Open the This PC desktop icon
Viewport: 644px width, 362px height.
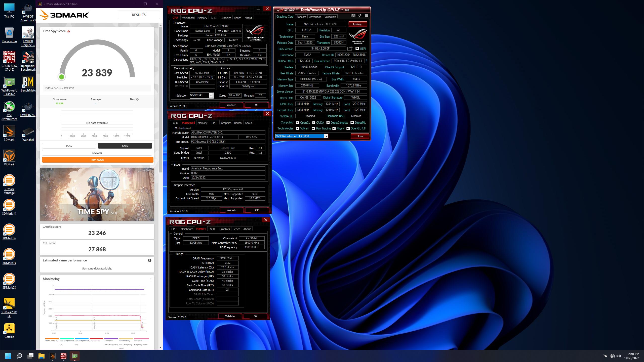[9, 11]
